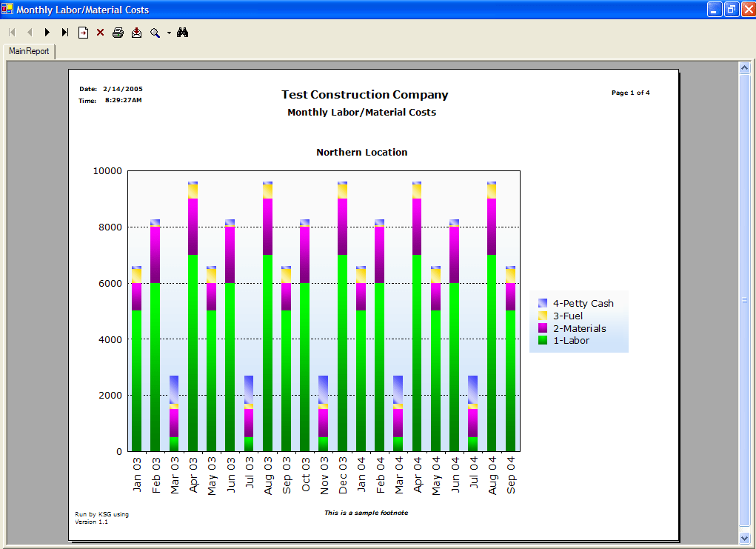Activate the magnifier zoom tool
756x549 pixels.
[x=153, y=32]
